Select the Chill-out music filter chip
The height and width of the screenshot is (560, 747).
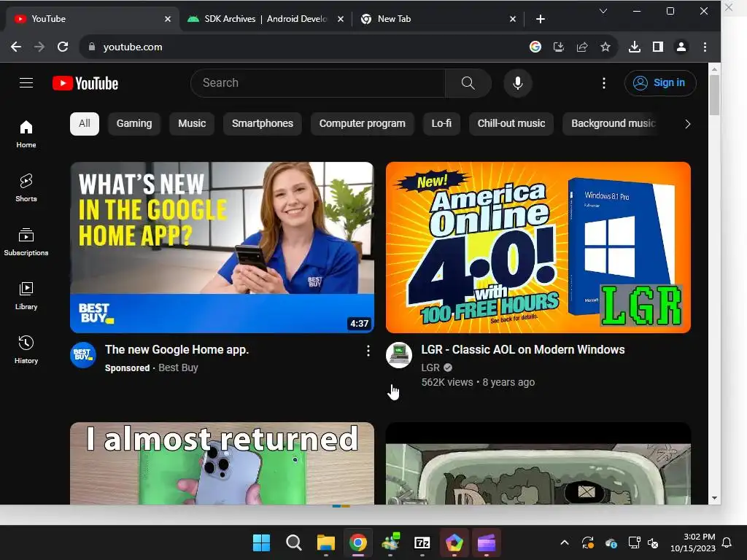tap(511, 124)
